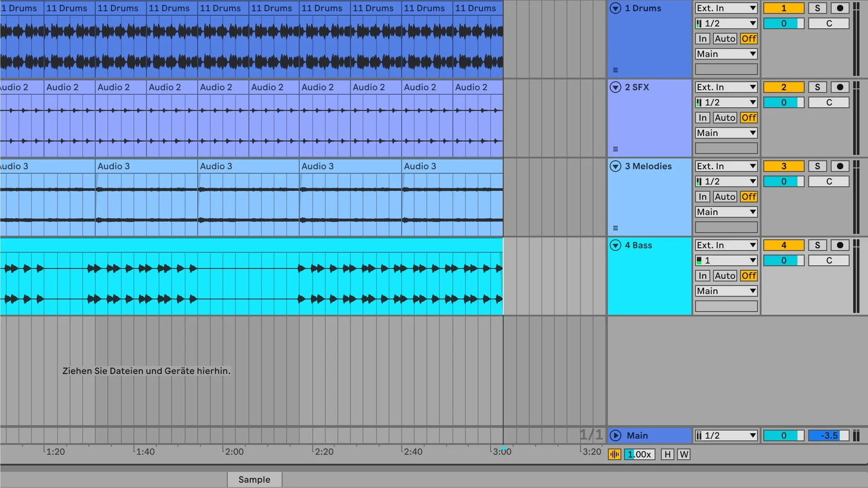The height and width of the screenshot is (488, 868).
Task: Arm the 1 Drums track for recording
Action: coord(840,8)
